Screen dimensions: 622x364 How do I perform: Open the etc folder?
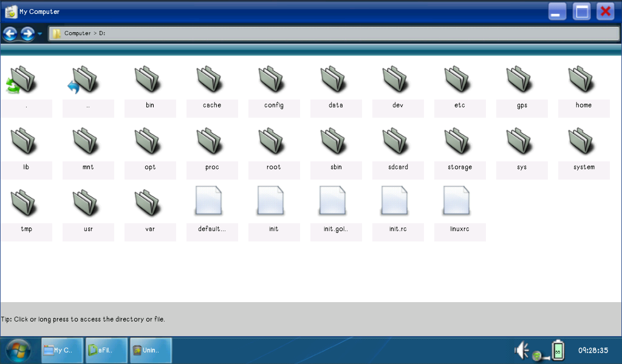[x=457, y=79]
